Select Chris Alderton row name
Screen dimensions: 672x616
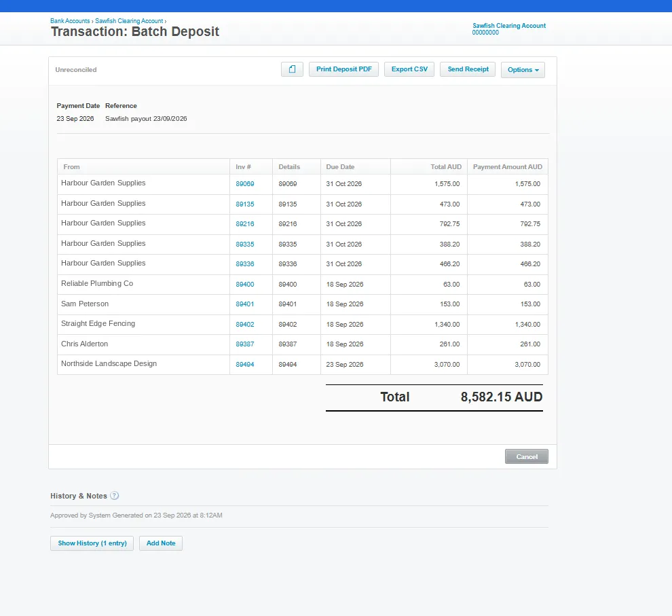pos(84,344)
